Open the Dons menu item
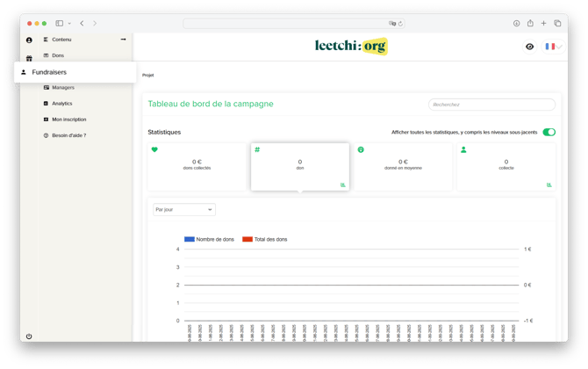The image size is (588, 369). [x=58, y=55]
